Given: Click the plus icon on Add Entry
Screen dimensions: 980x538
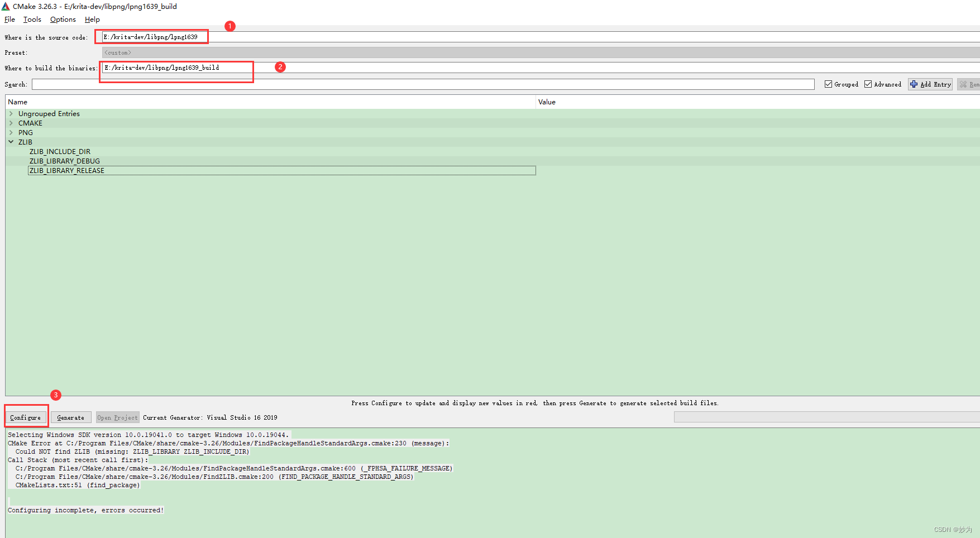Looking at the screenshot, I should click(x=914, y=84).
